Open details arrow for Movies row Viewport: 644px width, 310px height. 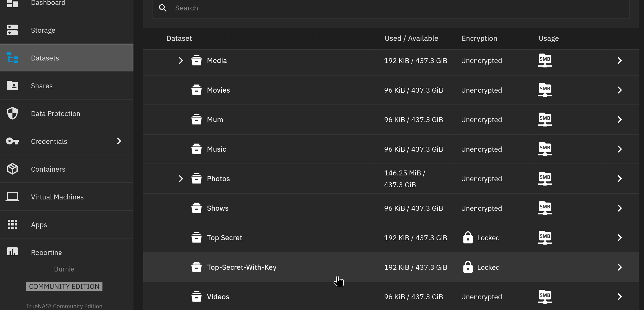(620, 90)
